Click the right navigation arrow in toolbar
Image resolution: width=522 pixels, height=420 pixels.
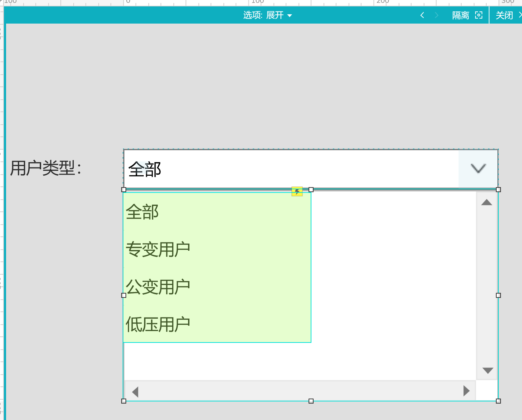click(437, 15)
